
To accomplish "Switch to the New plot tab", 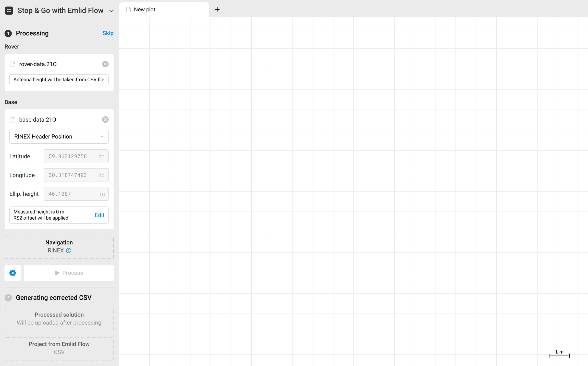I will [x=164, y=9].
